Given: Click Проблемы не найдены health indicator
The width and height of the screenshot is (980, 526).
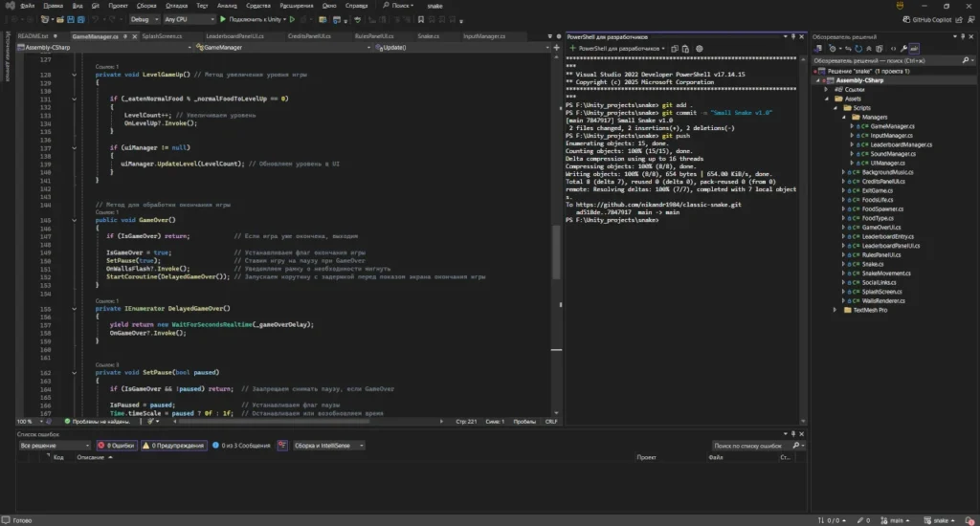Looking at the screenshot, I should coord(97,422).
